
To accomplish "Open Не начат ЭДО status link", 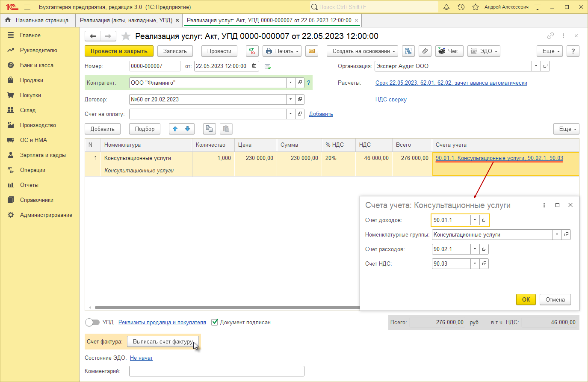I will [141, 358].
